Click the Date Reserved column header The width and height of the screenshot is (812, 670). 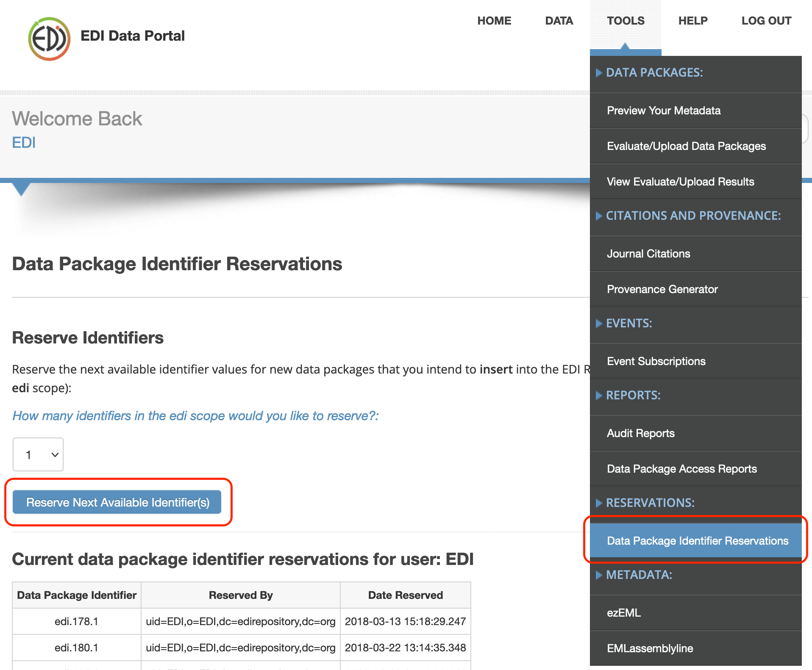[406, 595]
